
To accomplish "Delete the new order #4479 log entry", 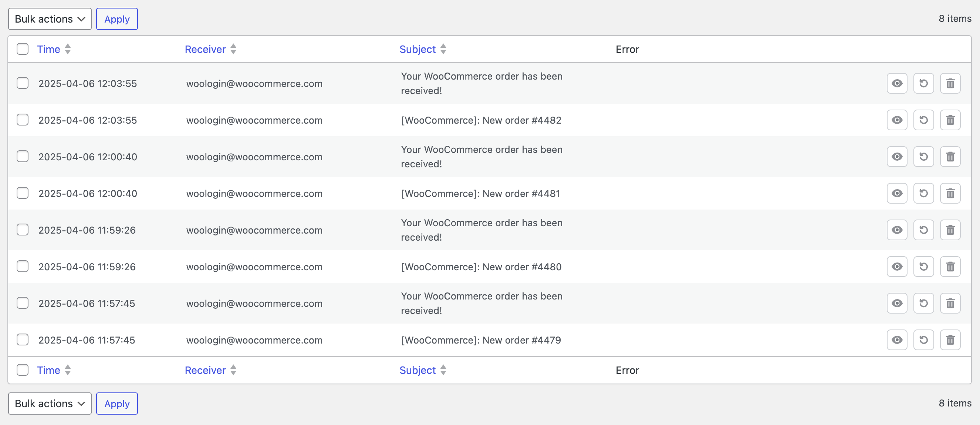I will pos(950,340).
